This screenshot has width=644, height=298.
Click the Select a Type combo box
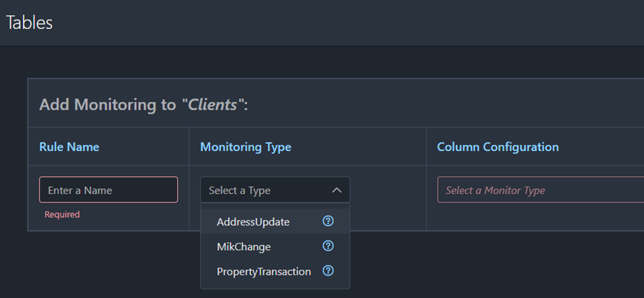(x=267, y=190)
